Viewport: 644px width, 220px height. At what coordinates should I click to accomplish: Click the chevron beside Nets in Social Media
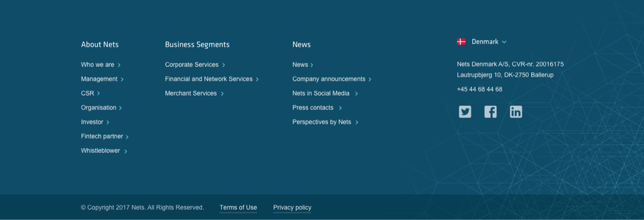tap(356, 94)
